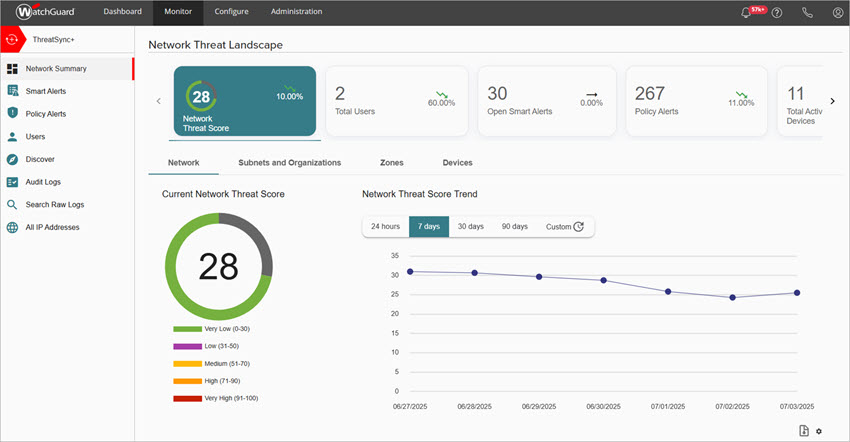Click the Custom range refresh icon
This screenshot has height=442, width=850.
pyautogui.click(x=579, y=227)
